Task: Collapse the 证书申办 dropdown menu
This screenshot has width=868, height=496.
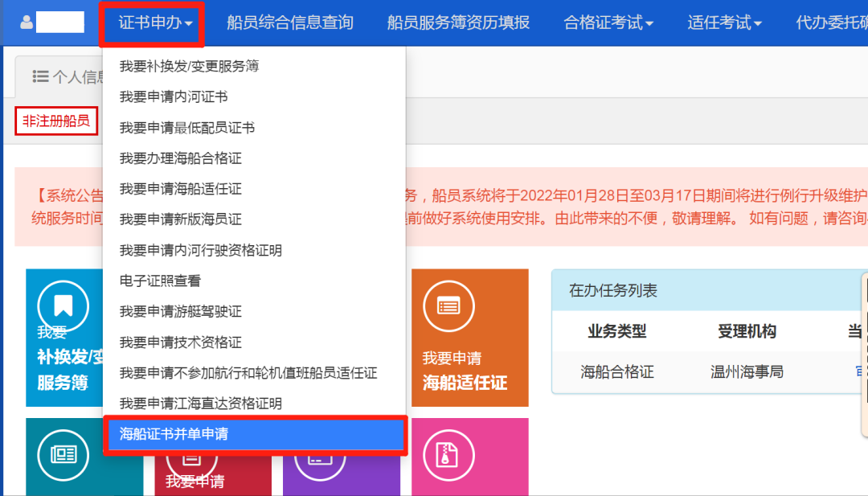Action: point(154,23)
